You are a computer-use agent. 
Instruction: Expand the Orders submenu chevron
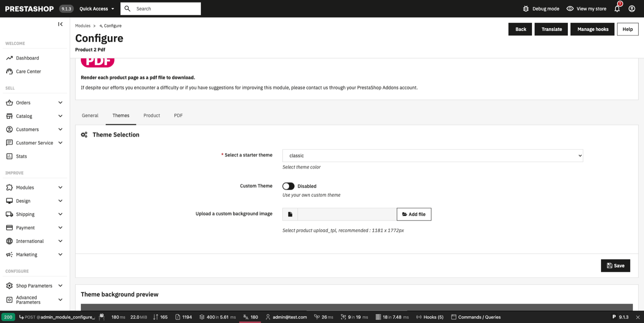point(60,103)
